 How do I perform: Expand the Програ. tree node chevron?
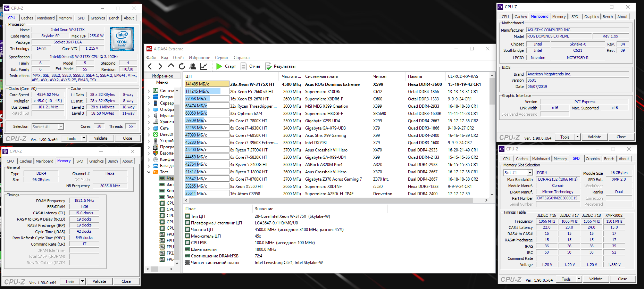tap(149, 147)
